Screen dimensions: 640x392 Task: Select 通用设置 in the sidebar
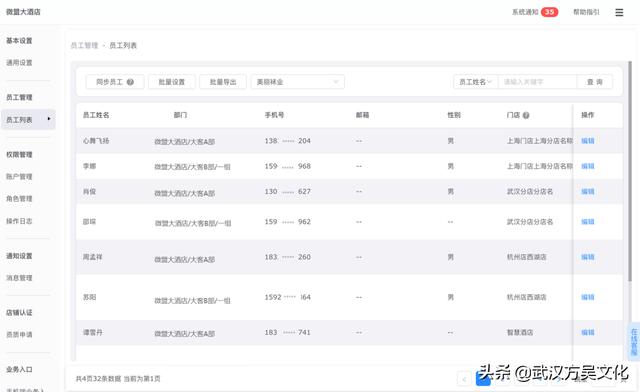tap(19, 62)
